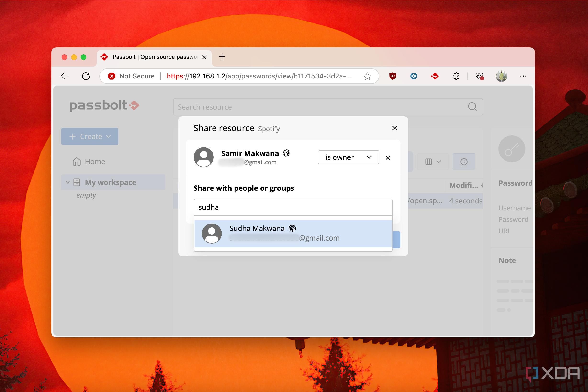Toggle the info details panel button
The width and height of the screenshot is (588, 392).
464,162
